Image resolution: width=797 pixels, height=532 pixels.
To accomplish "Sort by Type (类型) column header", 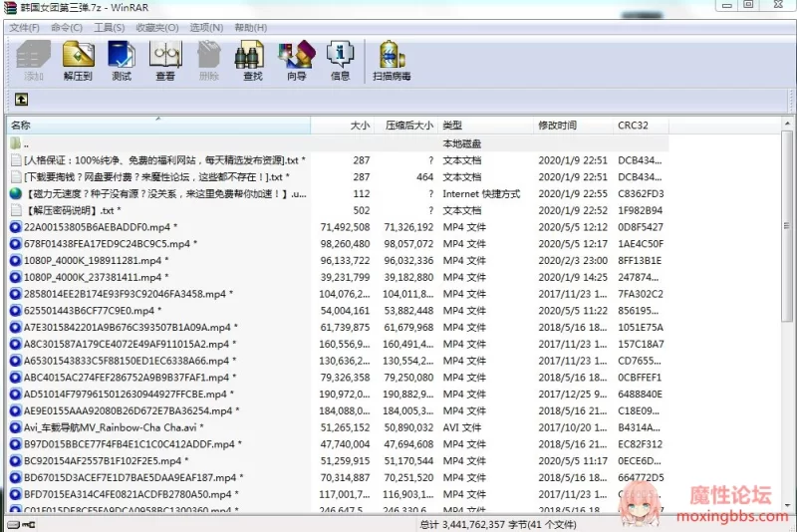I will [485, 125].
